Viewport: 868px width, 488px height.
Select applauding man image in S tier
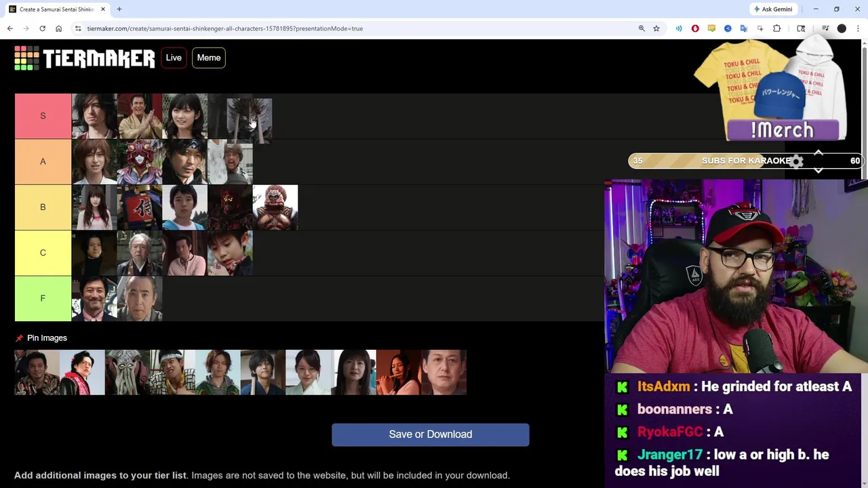pyautogui.click(x=140, y=117)
